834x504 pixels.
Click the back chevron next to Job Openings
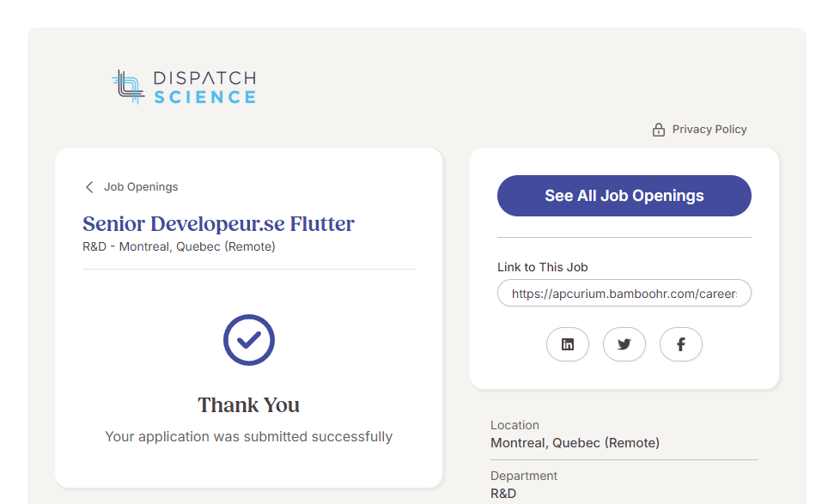[89, 187]
